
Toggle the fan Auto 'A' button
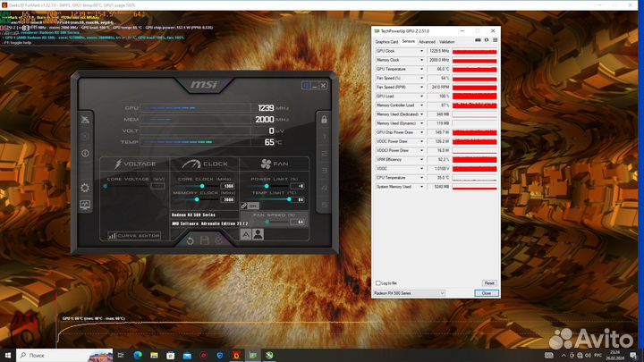point(246,234)
